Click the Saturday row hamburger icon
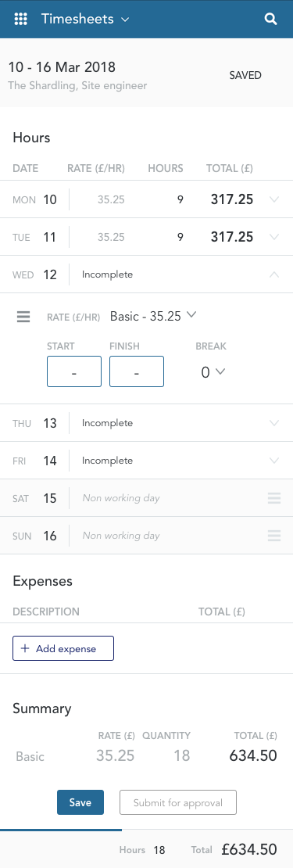293x868 pixels. point(274,498)
